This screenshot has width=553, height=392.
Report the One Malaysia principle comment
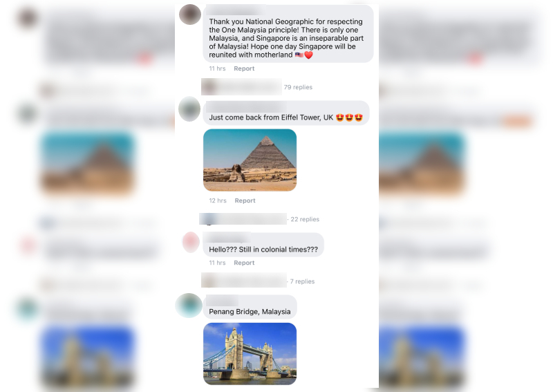point(244,68)
